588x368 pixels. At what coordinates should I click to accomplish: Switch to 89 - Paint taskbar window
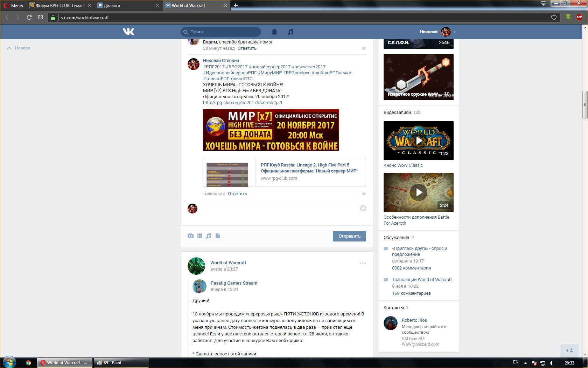click(121, 363)
